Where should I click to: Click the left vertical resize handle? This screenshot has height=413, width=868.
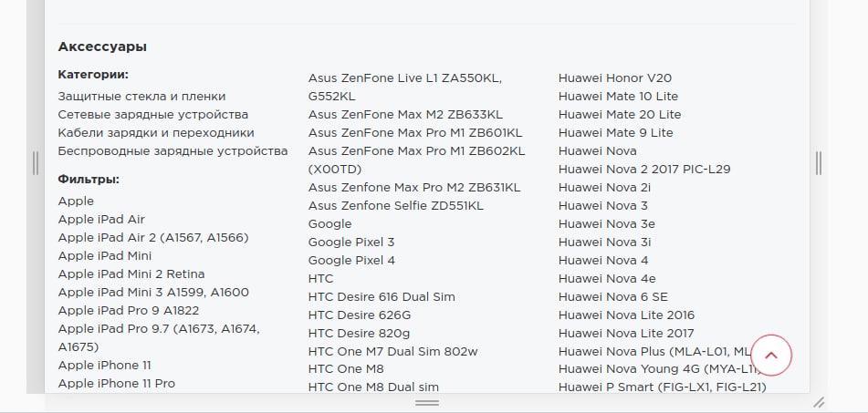(36, 163)
